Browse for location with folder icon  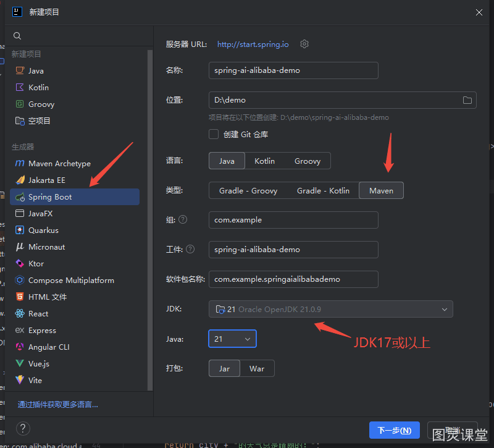point(467,100)
